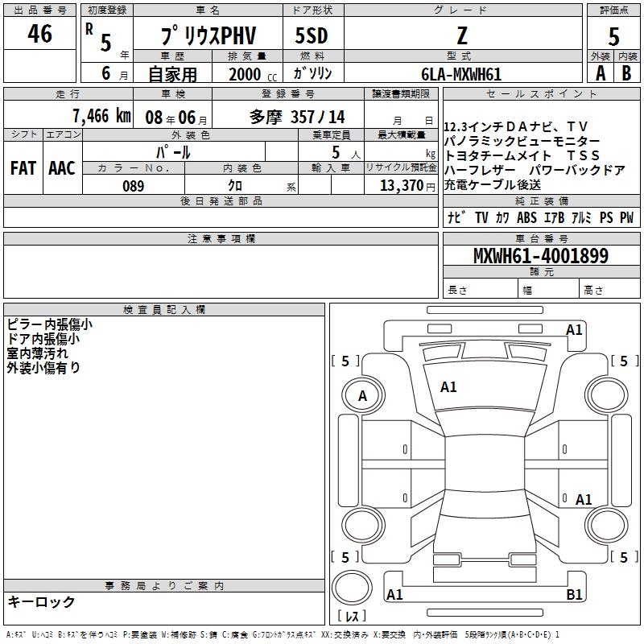
Task: Select office notice "キーロック"
Action: click(x=41, y=601)
